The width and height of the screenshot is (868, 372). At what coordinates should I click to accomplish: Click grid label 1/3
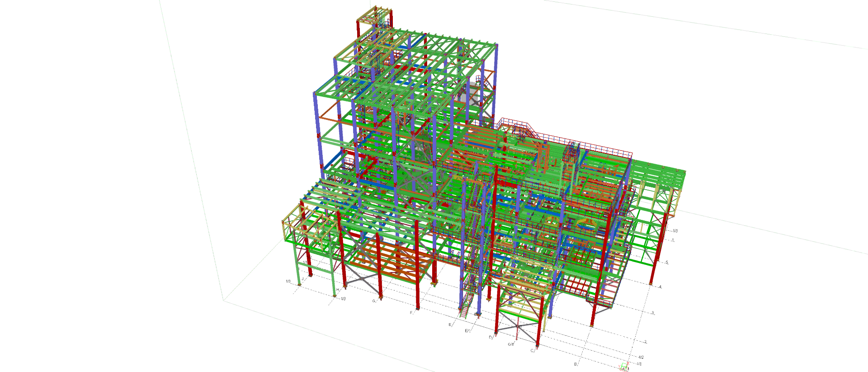[x=288, y=281]
